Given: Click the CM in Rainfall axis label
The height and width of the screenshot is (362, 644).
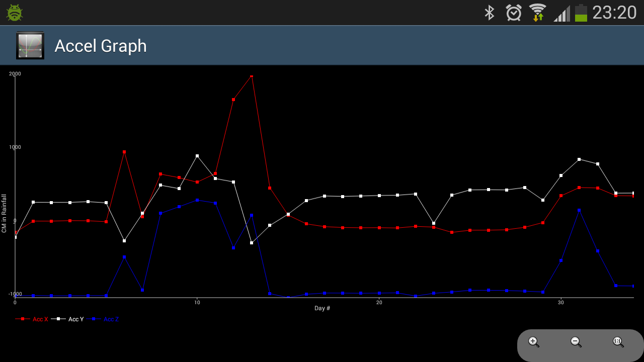Looking at the screenshot, I should click(x=4, y=213).
